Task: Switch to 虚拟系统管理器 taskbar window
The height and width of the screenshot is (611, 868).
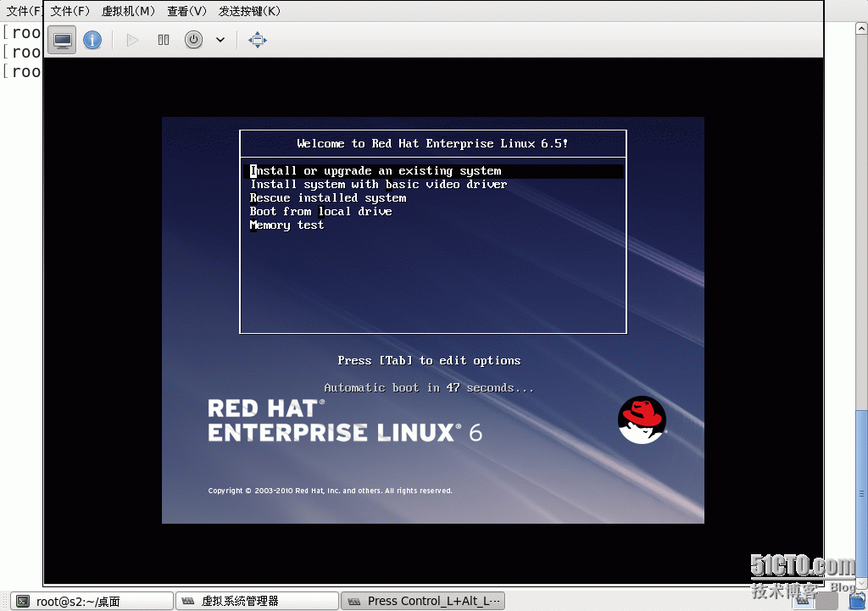Action: click(x=257, y=601)
